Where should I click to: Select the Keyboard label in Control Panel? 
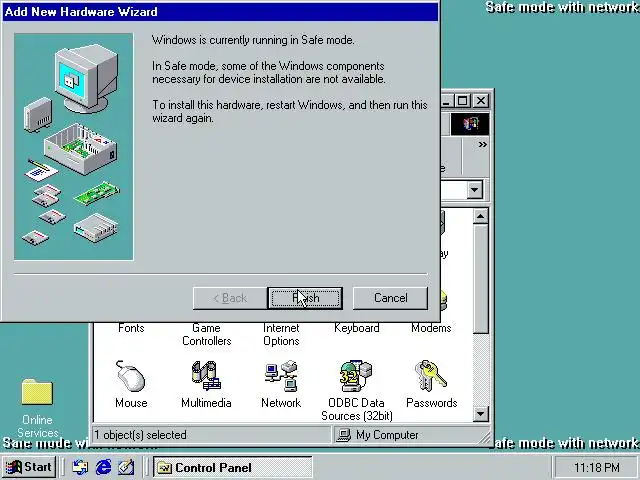[357, 328]
